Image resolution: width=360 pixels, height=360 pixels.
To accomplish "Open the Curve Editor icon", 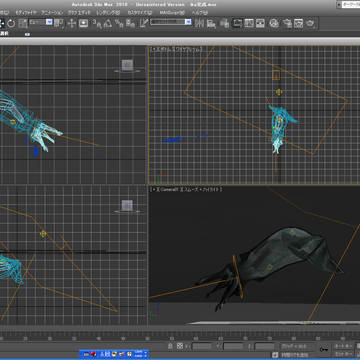I will click(249, 23).
